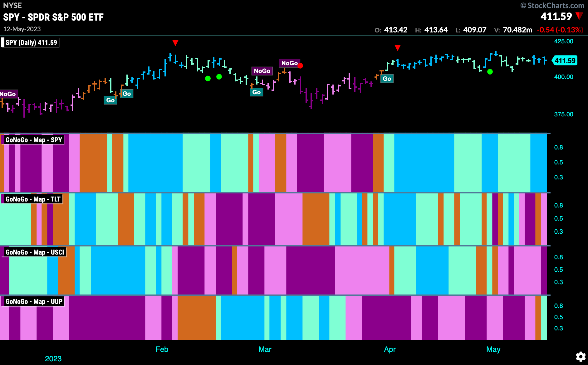Viewport: 588px width, 365px height.
Task: Click the date 12-May-2023
Action: (22, 29)
